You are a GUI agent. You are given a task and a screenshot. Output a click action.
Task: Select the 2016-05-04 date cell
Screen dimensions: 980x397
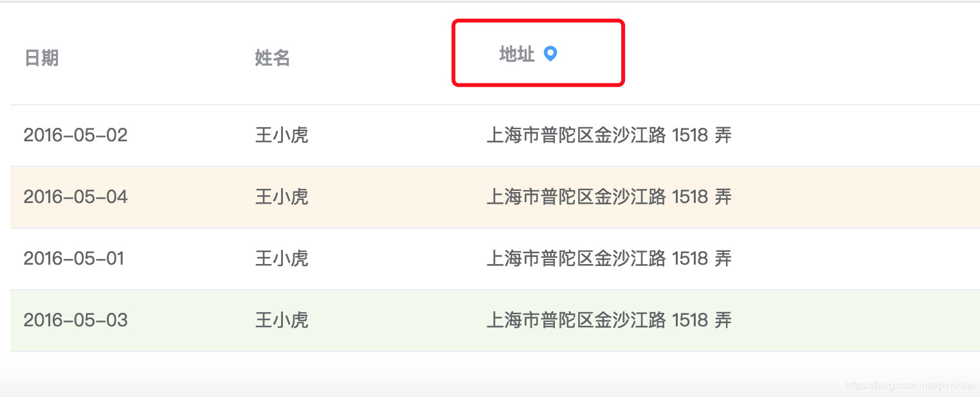coord(76,197)
